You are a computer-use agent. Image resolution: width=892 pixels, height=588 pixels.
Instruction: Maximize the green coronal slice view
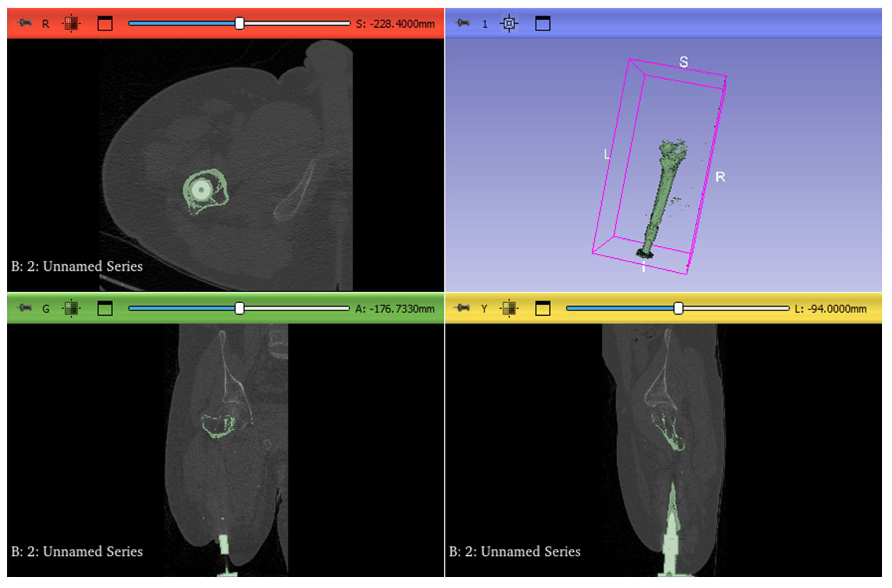point(105,309)
